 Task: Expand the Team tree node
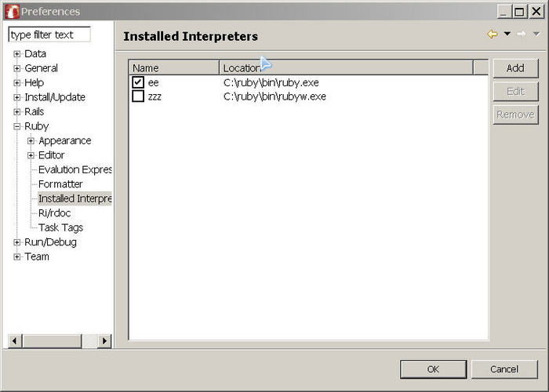point(16,257)
